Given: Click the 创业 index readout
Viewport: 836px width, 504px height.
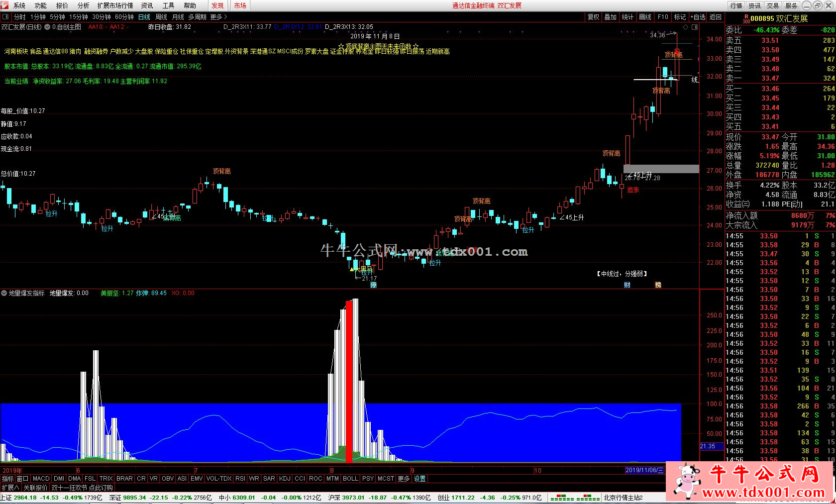Looking at the screenshot, I should tap(490, 498).
